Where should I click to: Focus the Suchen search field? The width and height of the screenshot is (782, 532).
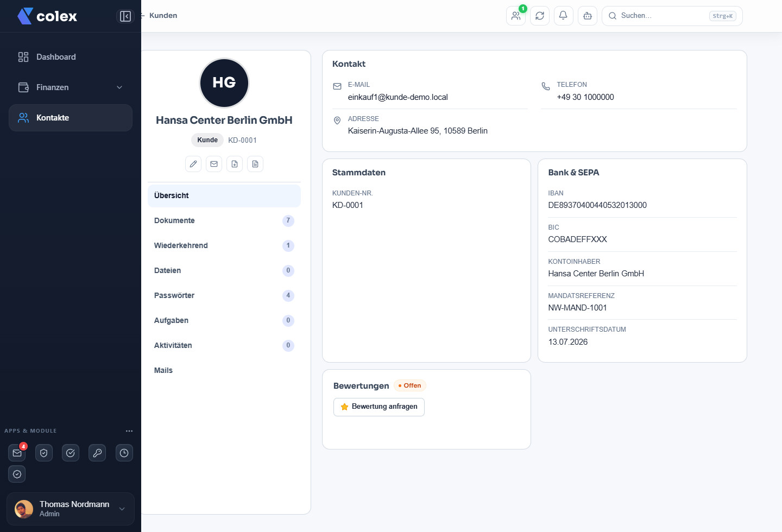[672, 16]
